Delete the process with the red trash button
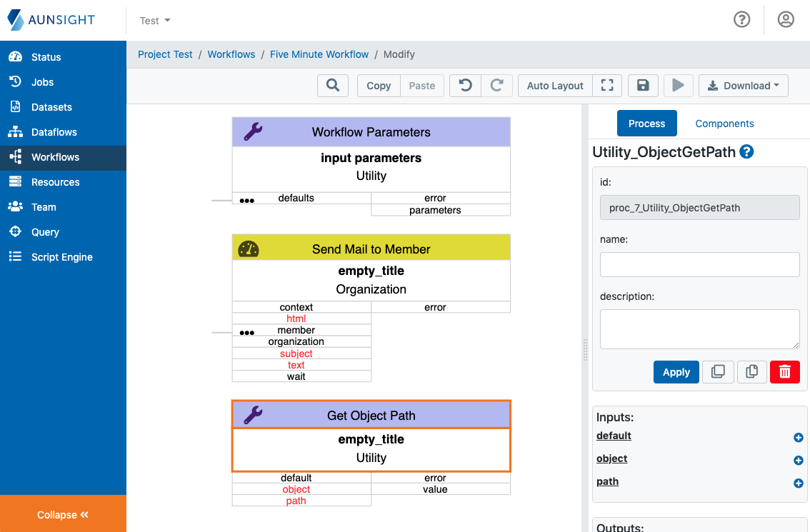 point(784,372)
